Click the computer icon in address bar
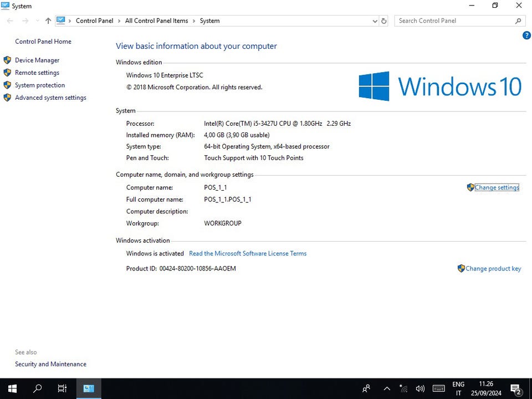Viewport: 532px width, 399px height. (61, 21)
